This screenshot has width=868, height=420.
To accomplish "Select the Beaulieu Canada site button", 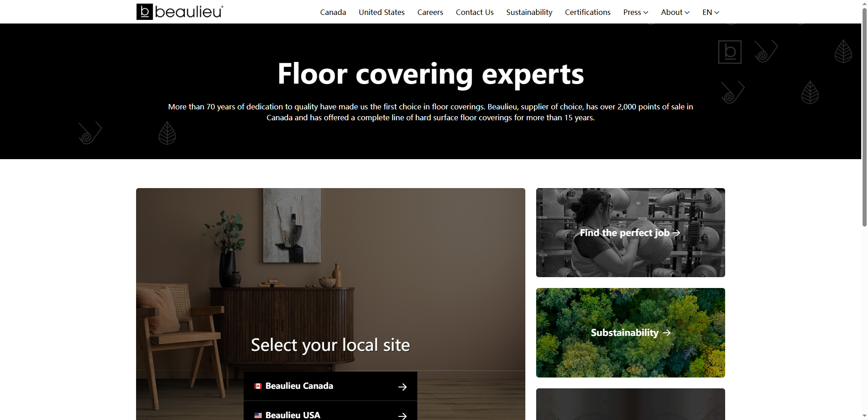I will click(330, 386).
